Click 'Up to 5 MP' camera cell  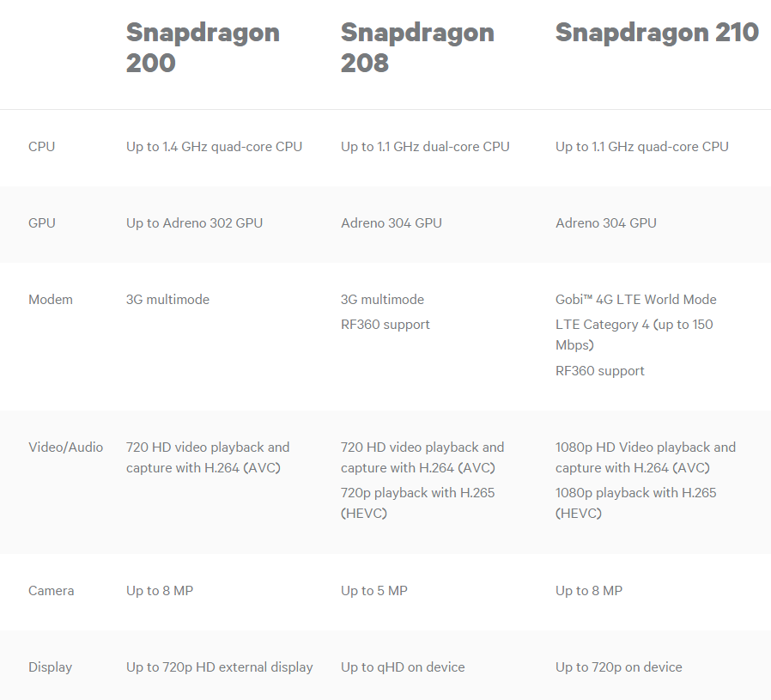click(x=374, y=590)
